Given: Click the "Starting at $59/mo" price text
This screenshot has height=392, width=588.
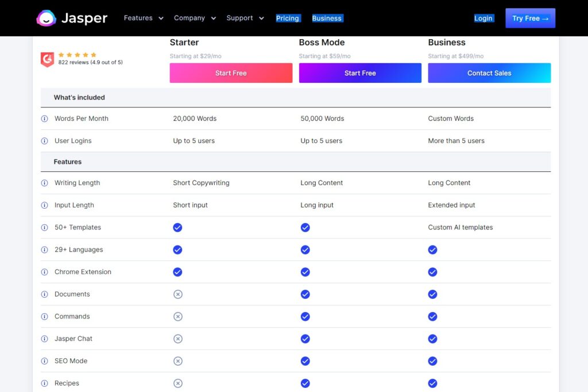Looking at the screenshot, I should pos(325,56).
